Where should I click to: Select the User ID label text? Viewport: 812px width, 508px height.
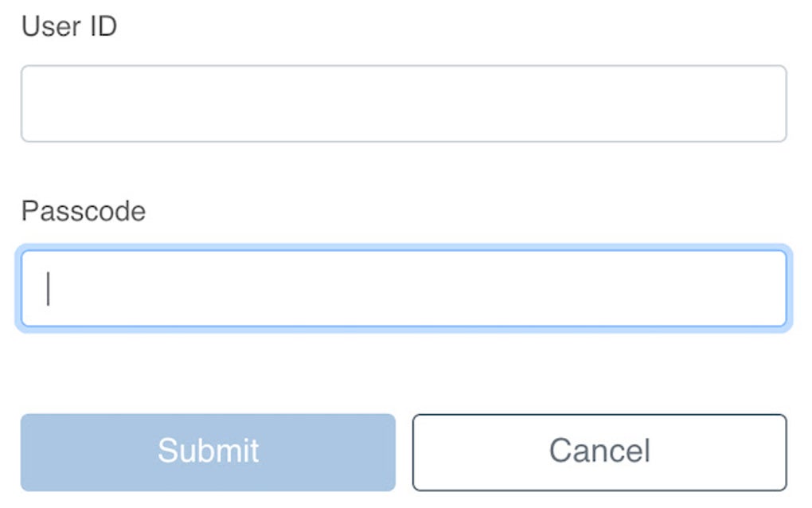click(x=69, y=26)
